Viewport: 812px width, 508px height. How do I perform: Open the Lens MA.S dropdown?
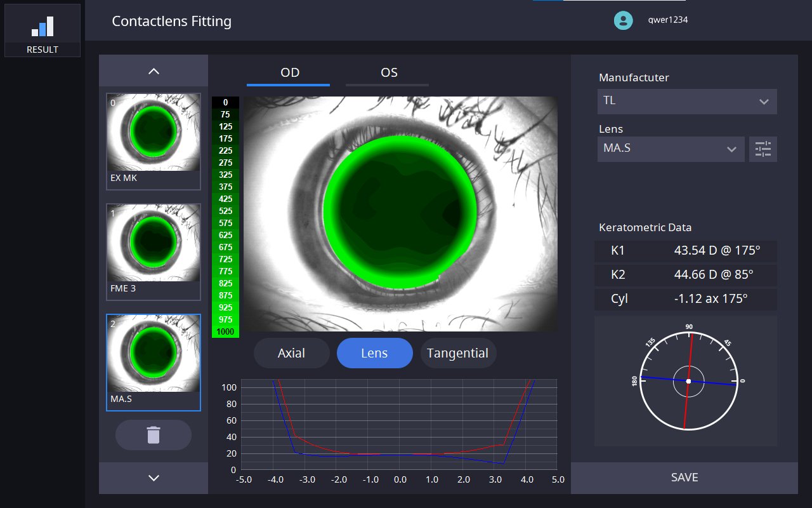point(671,149)
